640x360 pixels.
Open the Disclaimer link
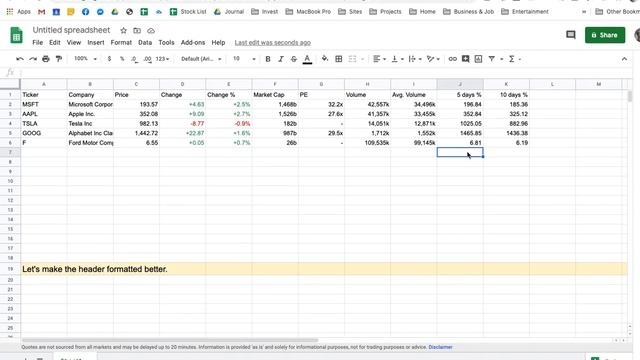pyautogui.click(x=440, y=347)
